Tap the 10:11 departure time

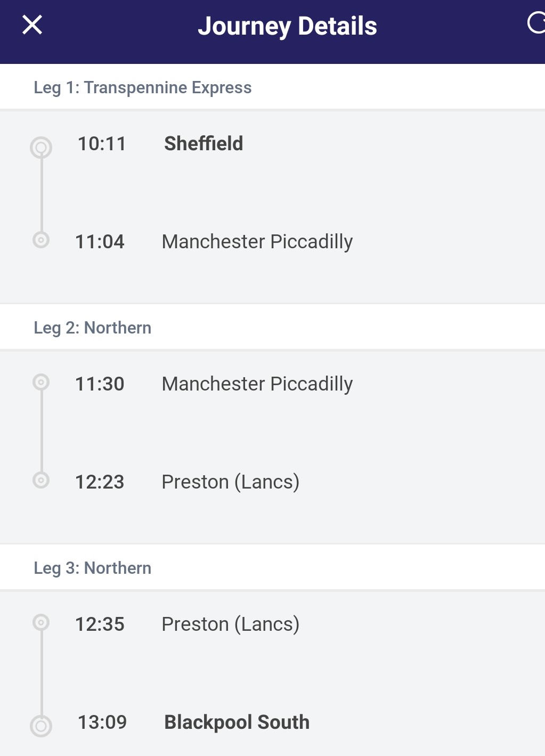pos(102,143)
